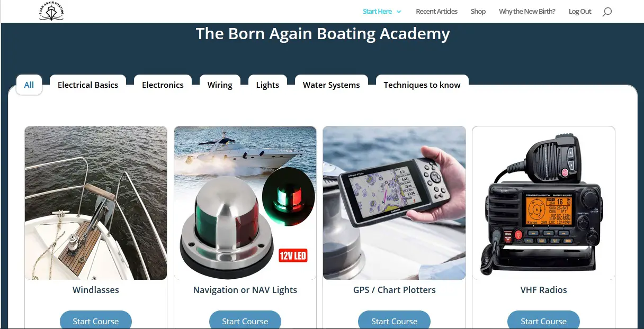Open the Water Systems tab
644x329 pixels.
(332, 85)
